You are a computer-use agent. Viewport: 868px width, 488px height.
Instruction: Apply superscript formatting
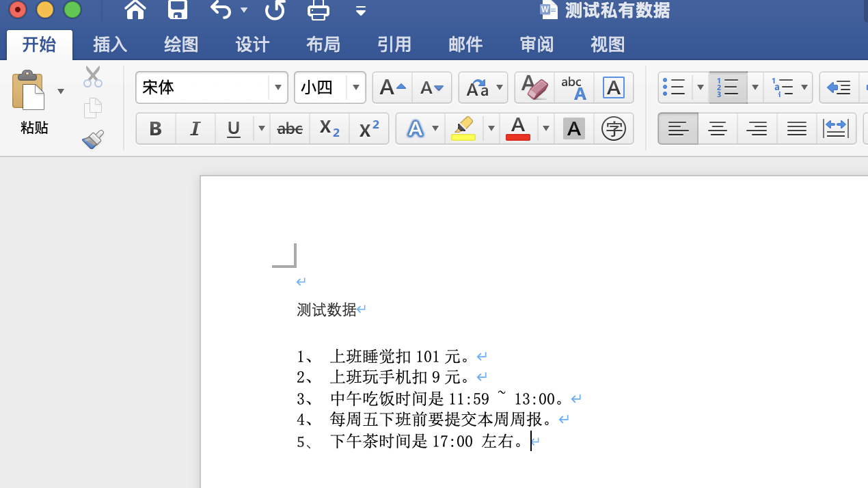pos(368,128)
